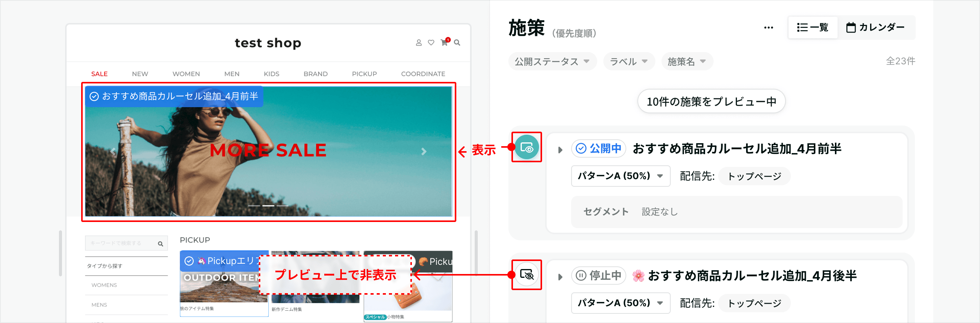Select KIDS in shop navigation
980x323 pixels.
pos(271,74)
